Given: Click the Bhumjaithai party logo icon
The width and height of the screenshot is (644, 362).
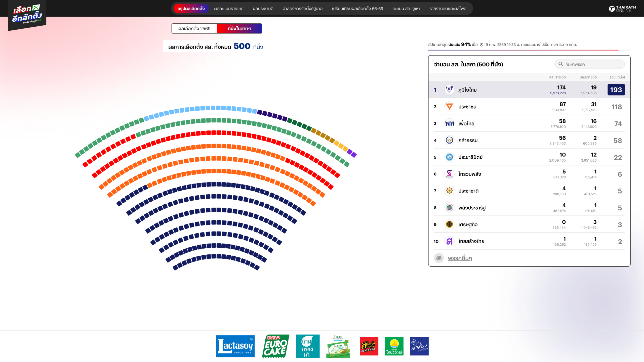Looking at the screenshot, I should (x=449, y=90).
